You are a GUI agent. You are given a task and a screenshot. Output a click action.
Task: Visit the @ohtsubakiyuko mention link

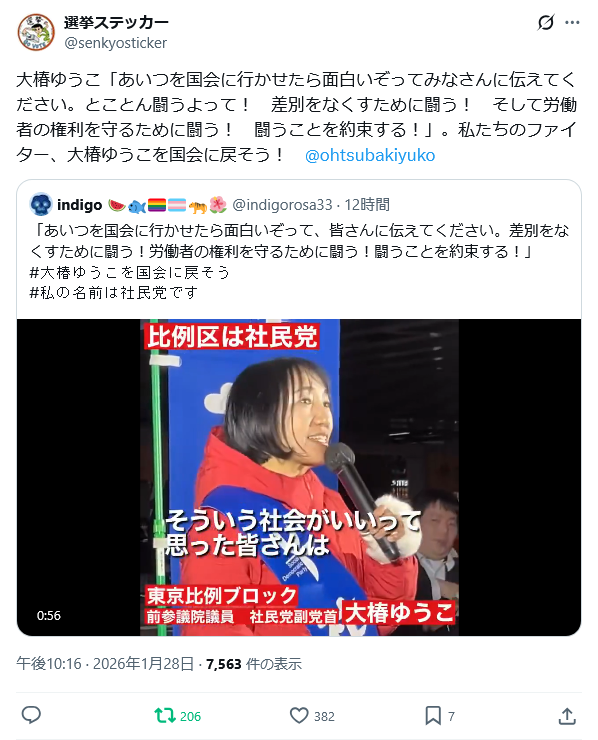pyautogui.click(x=370, y=155)
